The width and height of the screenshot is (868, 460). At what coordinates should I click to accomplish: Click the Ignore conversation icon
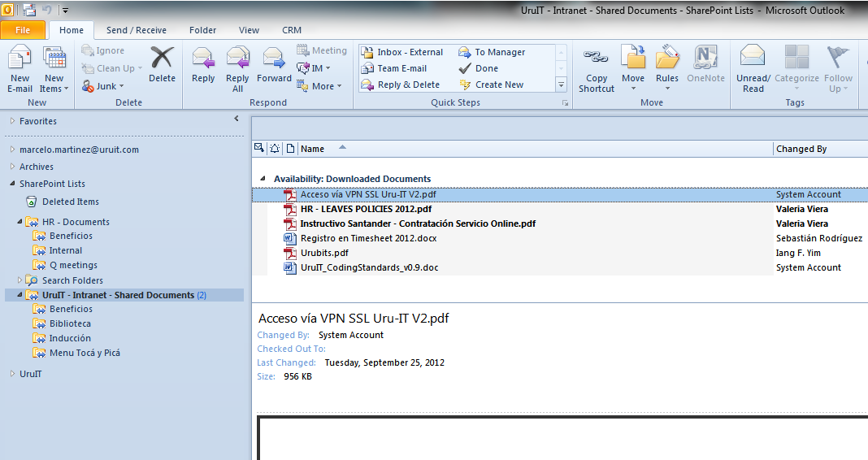87,50
